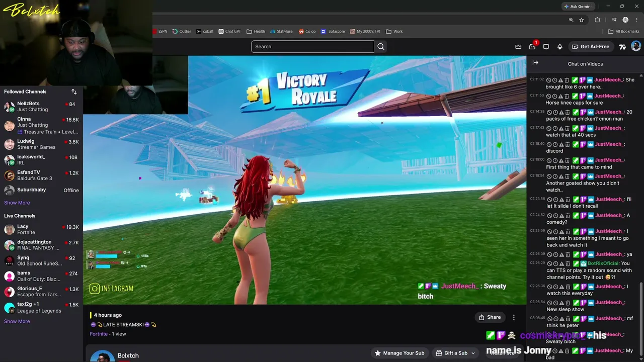Open bams' Call of Duty stream
The width and height of the screenshot is (644, 362).
pos(41,276)
